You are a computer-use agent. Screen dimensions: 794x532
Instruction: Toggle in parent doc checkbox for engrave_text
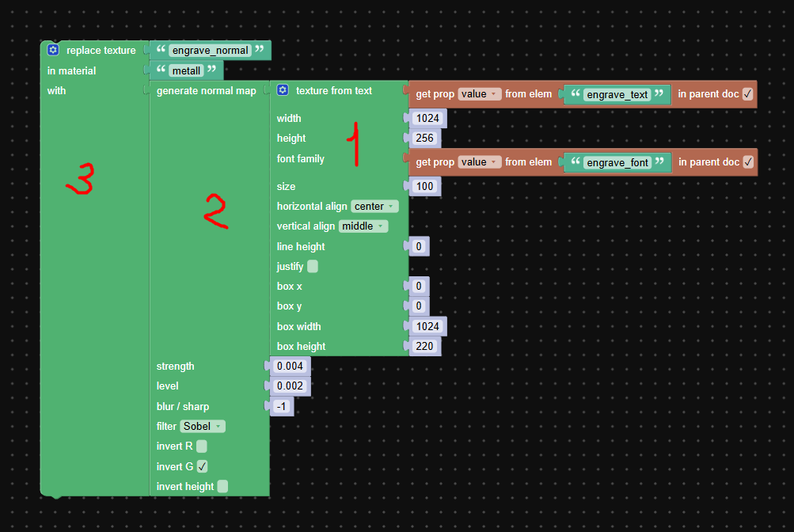click(x=747, y=94)
